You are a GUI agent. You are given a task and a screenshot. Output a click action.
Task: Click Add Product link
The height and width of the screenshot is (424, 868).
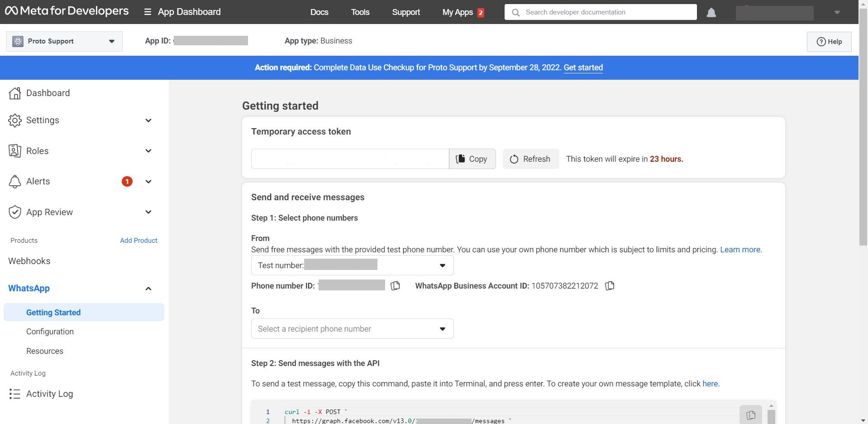pos(138,241)
